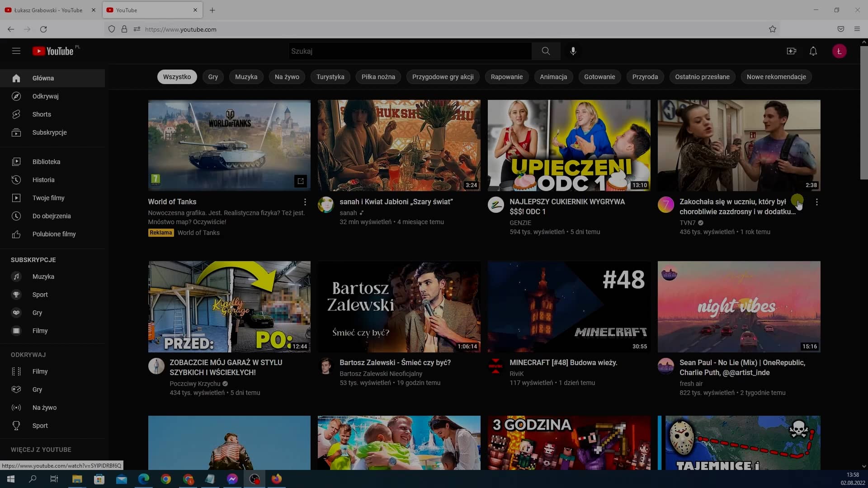Click the create video camera icon
The image size is (868, 488).
point(791,51)
